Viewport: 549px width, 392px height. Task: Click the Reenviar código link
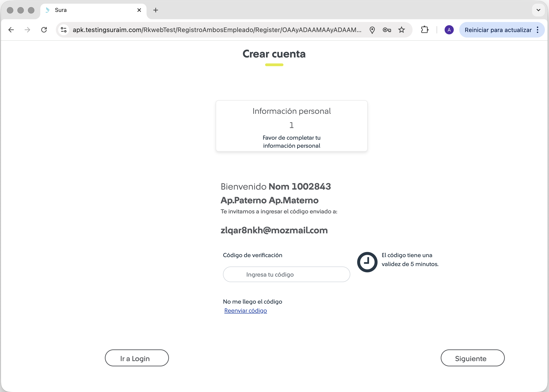245,311
